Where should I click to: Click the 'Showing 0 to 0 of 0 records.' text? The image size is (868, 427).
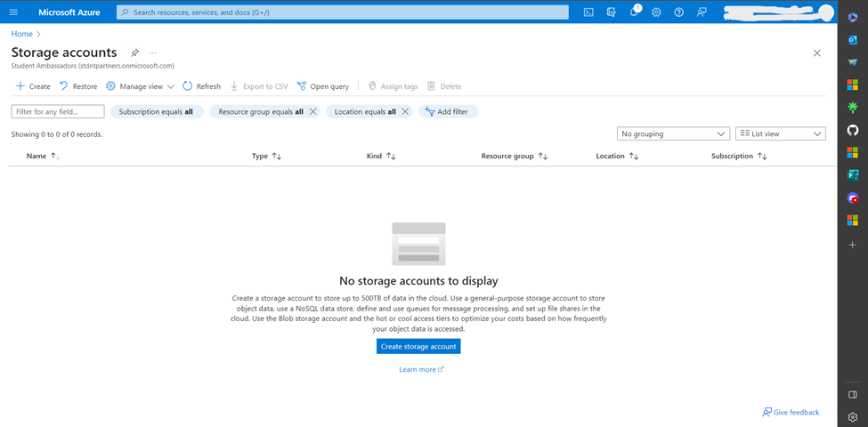click(57, 134)
